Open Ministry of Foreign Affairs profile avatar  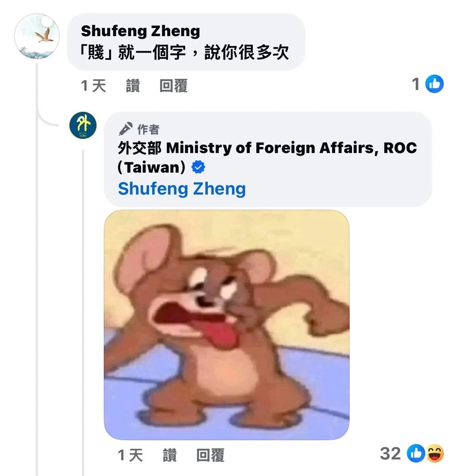click(83, 125)
